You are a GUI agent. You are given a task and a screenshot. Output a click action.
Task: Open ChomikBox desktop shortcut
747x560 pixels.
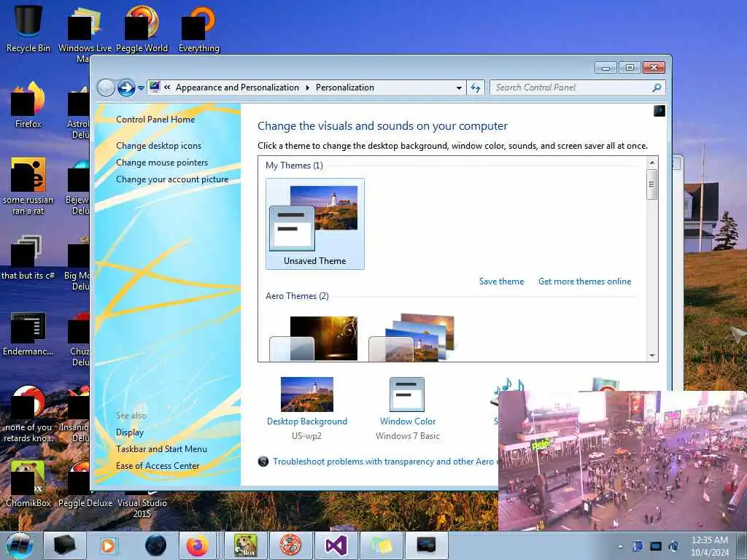point(28,483)
